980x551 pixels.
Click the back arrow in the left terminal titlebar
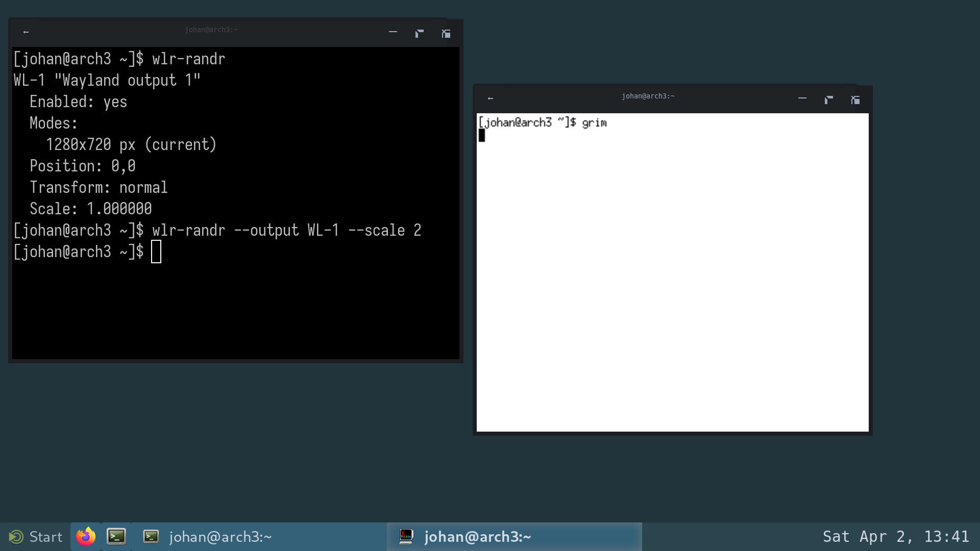[x=26, y=32]
